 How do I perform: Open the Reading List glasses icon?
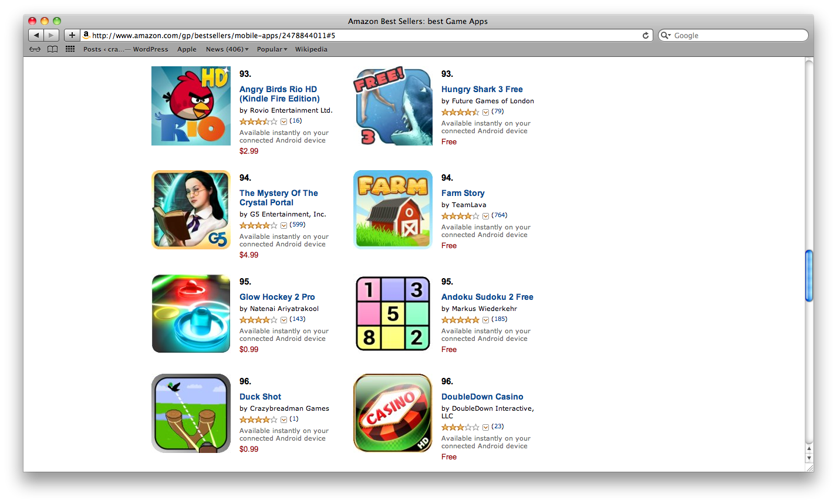point(35,49)
